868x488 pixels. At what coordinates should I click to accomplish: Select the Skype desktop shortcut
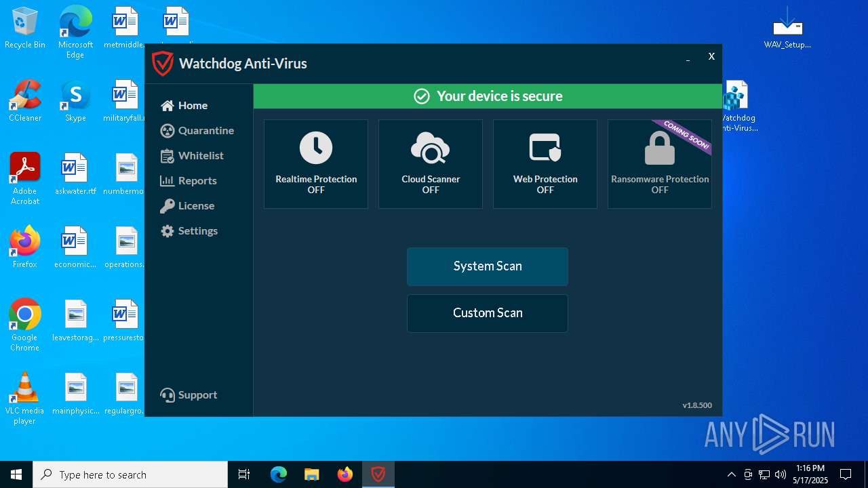click(75, 101)
